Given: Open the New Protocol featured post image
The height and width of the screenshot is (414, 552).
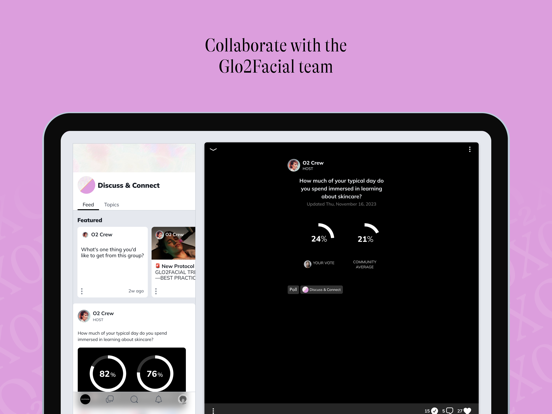Looking at the screenshot, I should [x=173, y=243].
